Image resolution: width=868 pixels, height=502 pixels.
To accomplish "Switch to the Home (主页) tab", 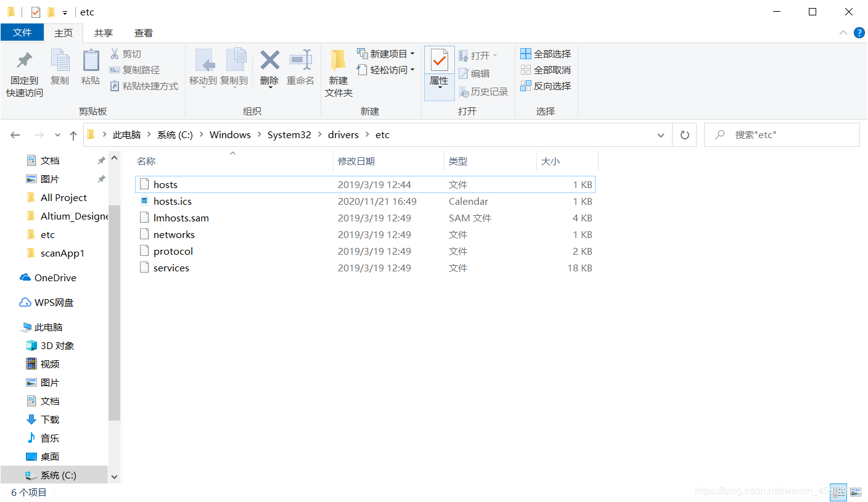I will [63, 33].
